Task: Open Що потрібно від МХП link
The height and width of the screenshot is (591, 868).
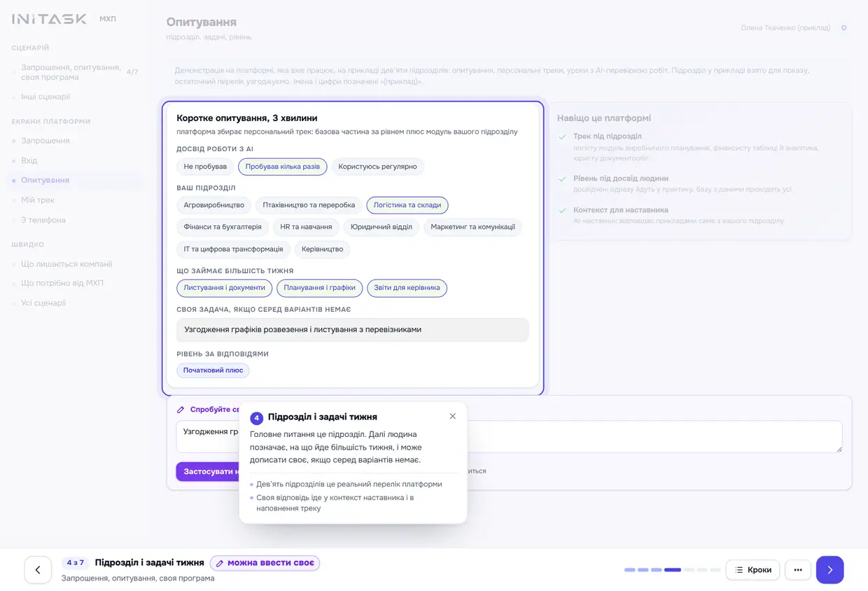Action: click(62, 283)
